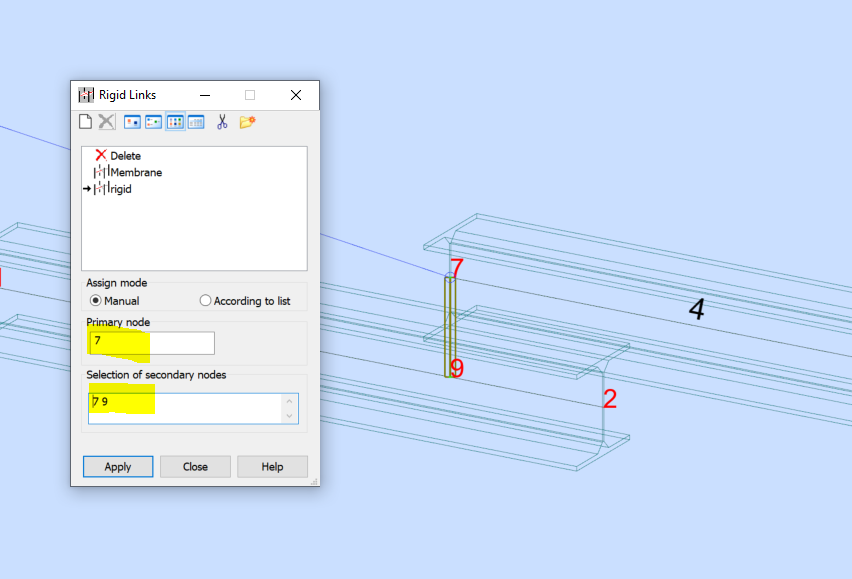Click the table view icon on toolbar

197,121
